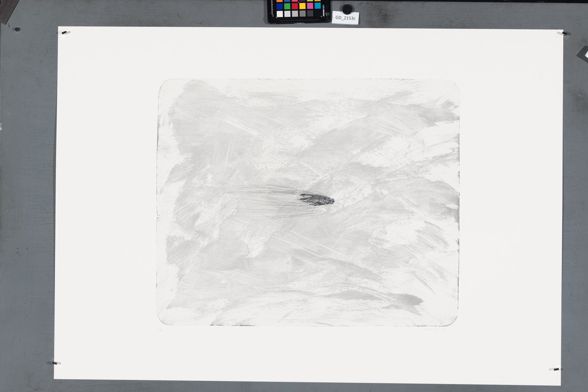
Task: Click the colorchecker brand text
Action: pyautogui.click(x=323, y=10)
